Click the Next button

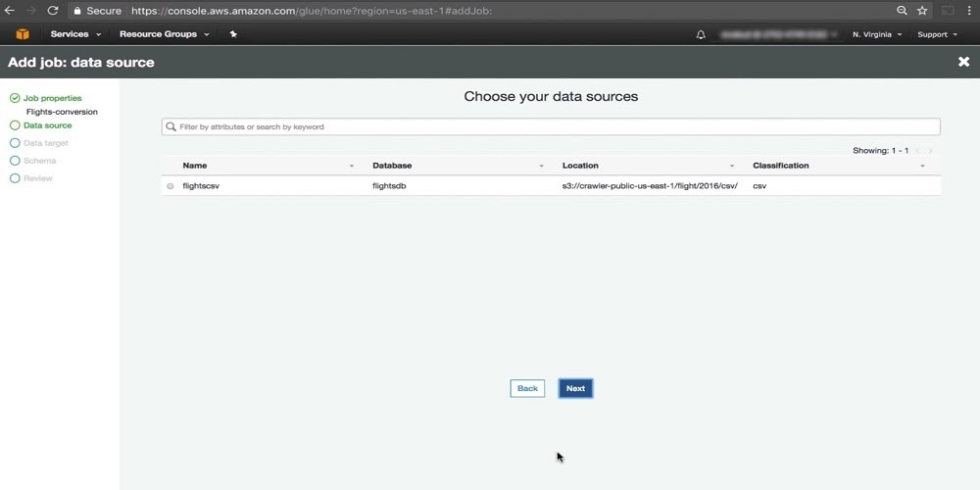(x=575, y=388)
